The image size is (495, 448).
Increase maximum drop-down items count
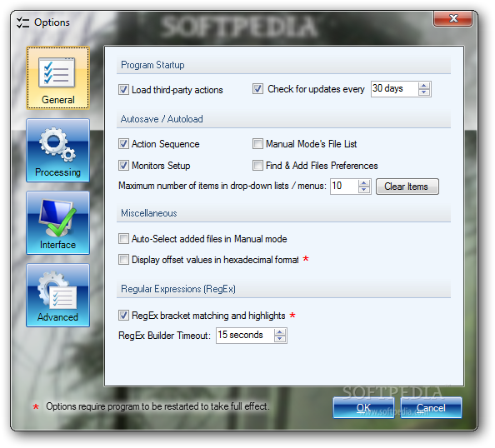click(364, 182)
